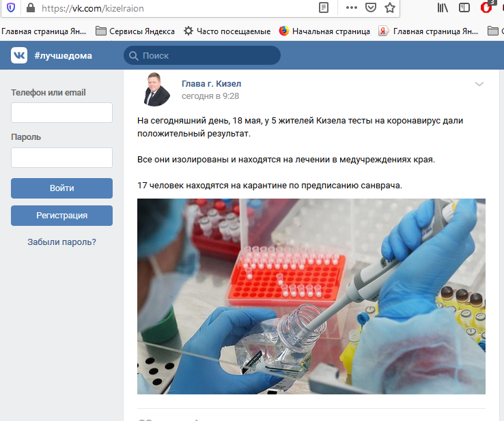Click the VK logo icon
Image resolution: width=504 pixels, height=421 pixels.
[19, 56]
